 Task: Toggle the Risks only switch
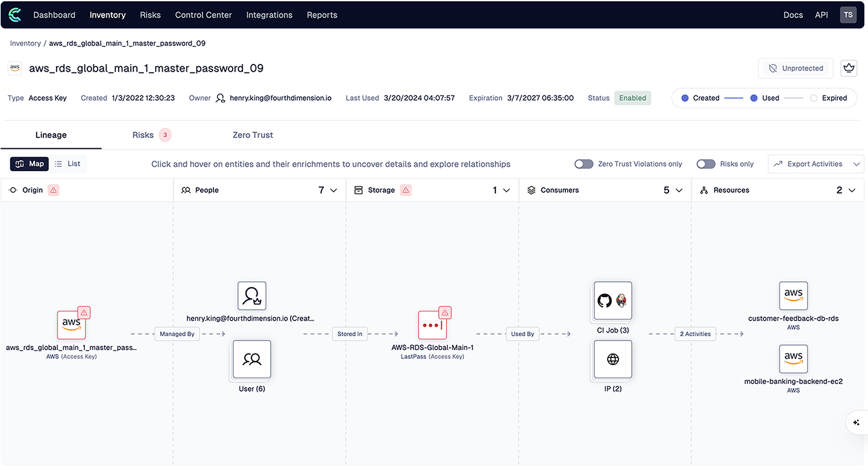[x=706, y=164]
